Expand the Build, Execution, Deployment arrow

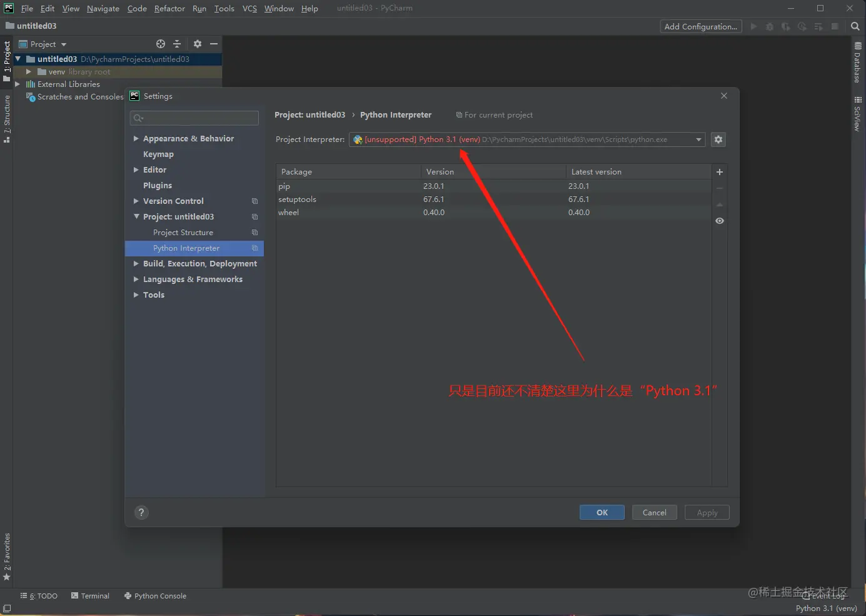136,263
